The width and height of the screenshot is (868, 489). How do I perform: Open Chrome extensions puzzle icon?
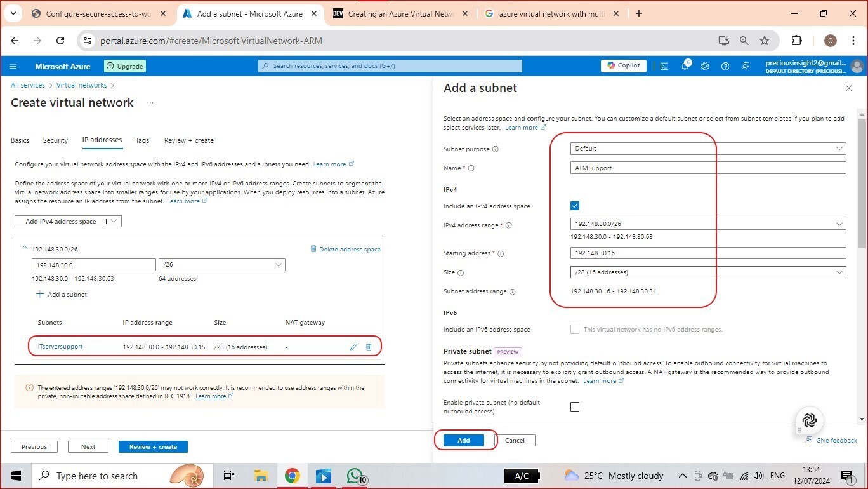[797, 41]
